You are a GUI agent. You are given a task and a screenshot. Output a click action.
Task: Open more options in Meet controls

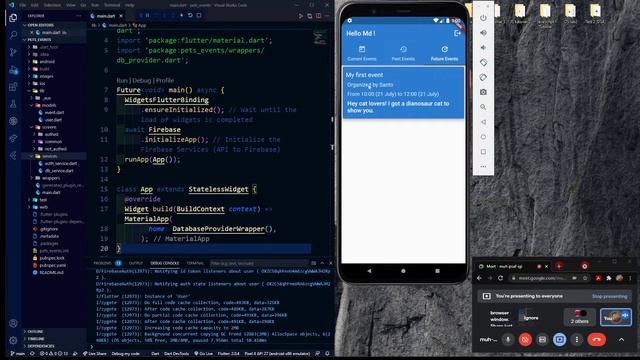577,339
